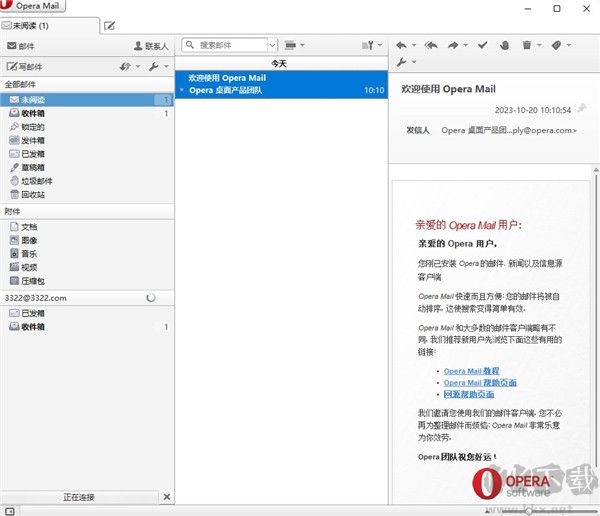This screenshot has height=516, width=600.
Task: Filter attachments by 音乐
Action: pos(87,254)
